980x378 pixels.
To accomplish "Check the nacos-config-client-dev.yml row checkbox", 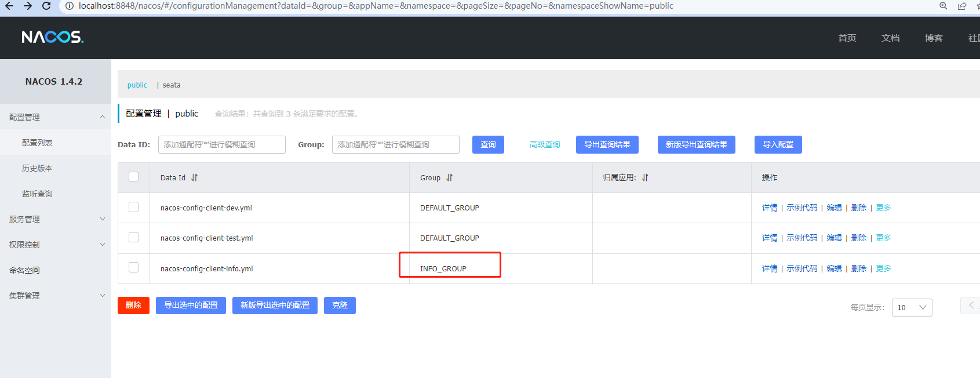I will coord(134,207).
